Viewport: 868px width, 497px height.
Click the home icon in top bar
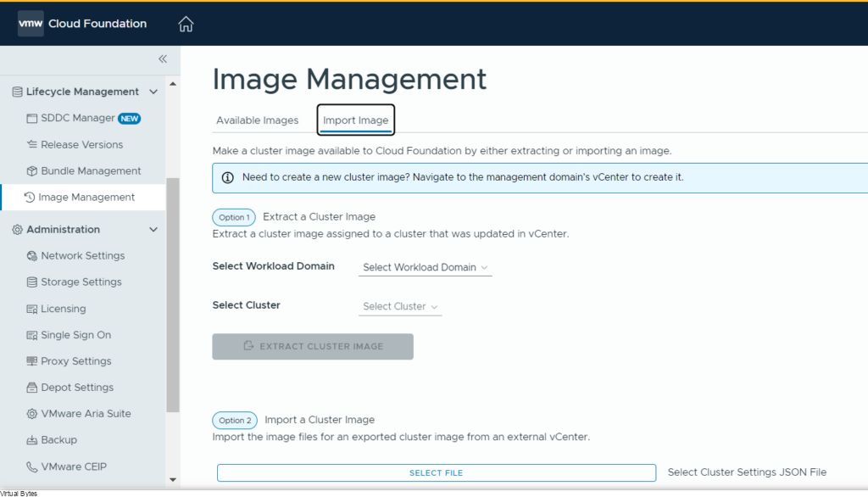point(186,25)
